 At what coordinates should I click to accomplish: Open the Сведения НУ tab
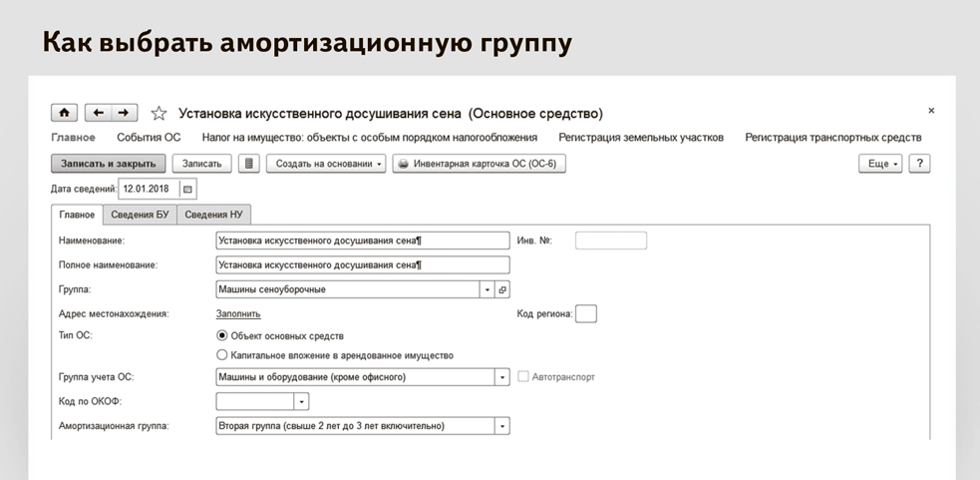pyautogui.click(x=213, y=215)
